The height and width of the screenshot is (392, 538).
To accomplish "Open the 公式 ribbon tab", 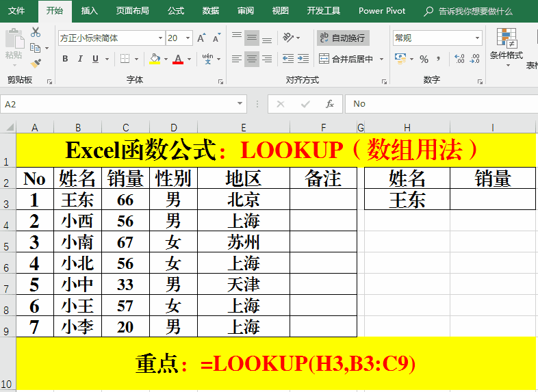I will pyautogui.click(x=176, y=11).
